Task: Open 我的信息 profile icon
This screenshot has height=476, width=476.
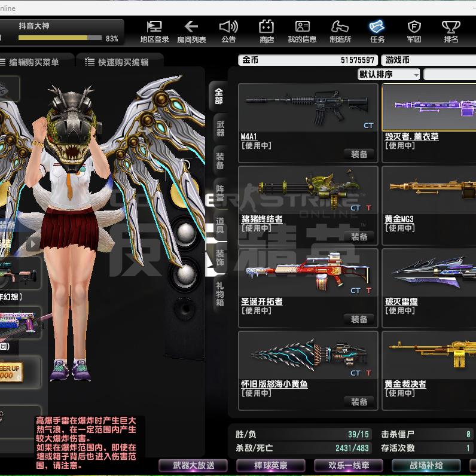Action: click(302, 31)
